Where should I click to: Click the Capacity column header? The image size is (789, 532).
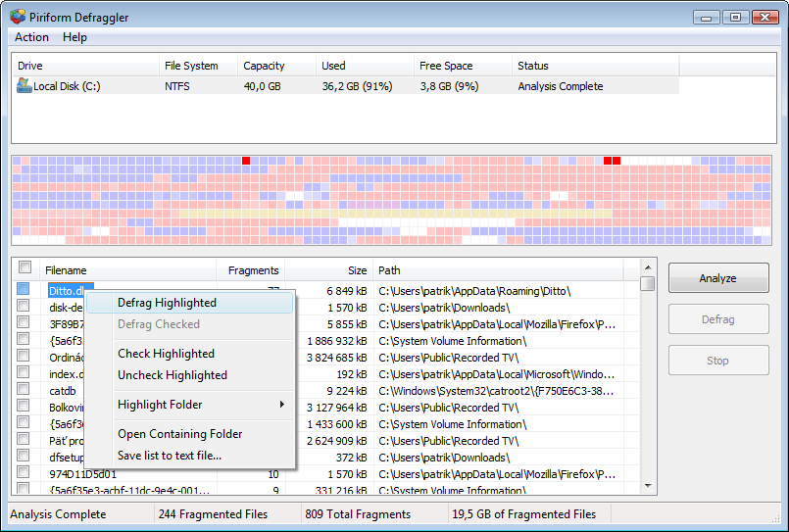point(276,66)
